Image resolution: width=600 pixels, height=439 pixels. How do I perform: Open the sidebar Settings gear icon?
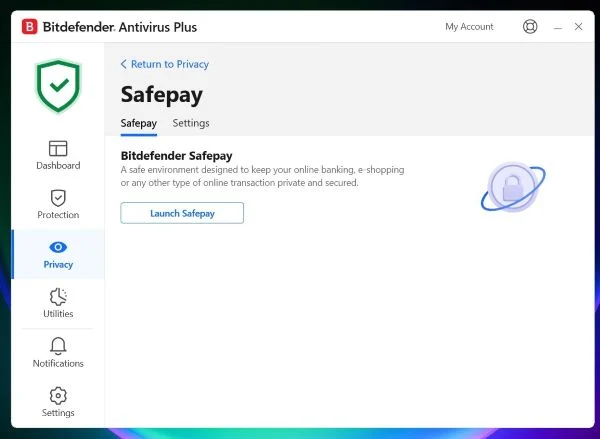(58, 395)
